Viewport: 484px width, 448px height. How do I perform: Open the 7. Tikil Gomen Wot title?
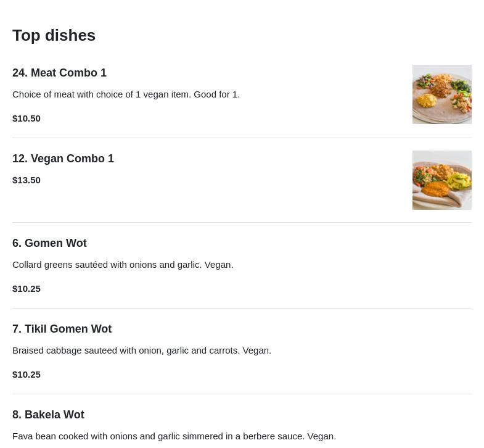tap(62, 329)
